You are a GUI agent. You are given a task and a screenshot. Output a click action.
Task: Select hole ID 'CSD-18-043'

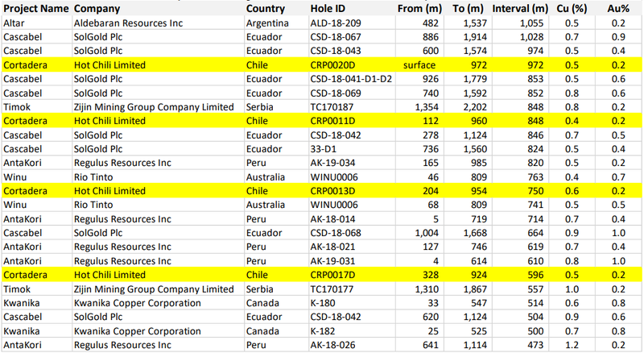click(336, 51)
